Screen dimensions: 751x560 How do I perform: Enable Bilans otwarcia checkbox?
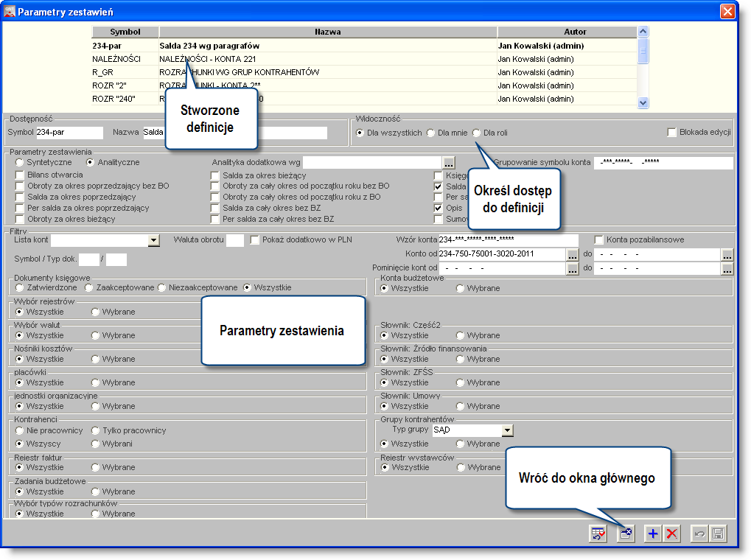point(20,175)
